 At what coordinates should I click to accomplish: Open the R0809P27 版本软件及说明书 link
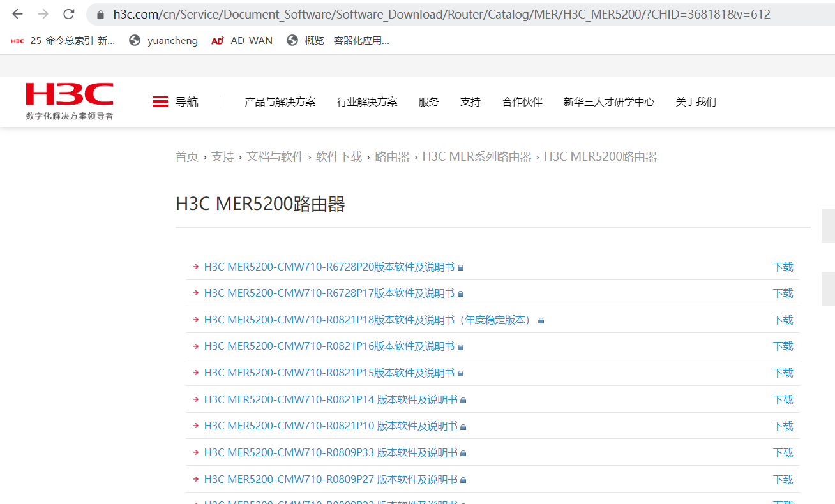point(331,480)
